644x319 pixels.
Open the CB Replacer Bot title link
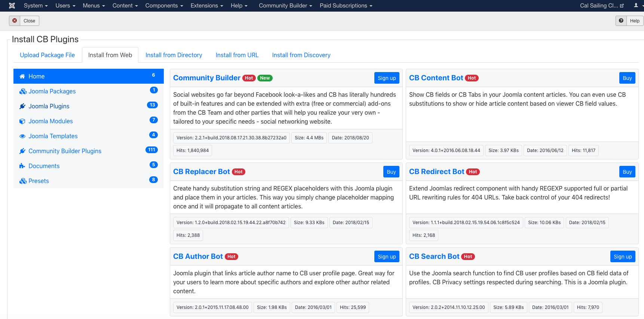click(202, 171)
